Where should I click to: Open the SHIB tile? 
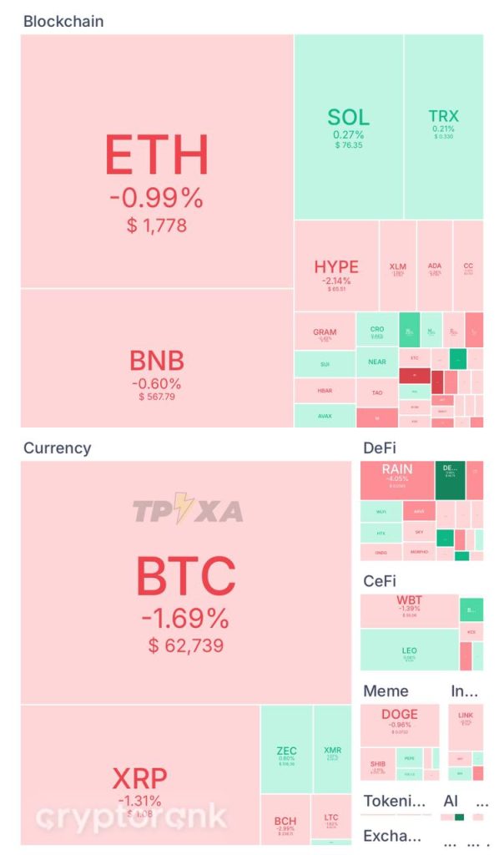pos(378,764)
